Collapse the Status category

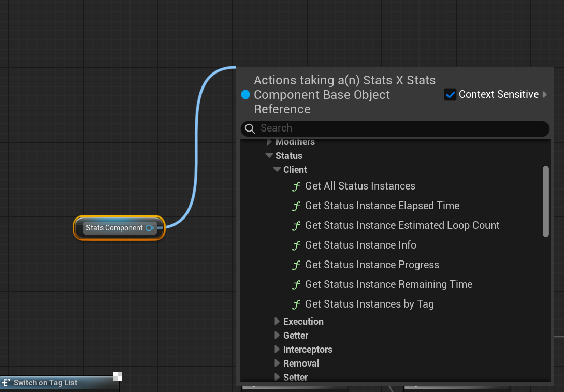pos(269,155)
